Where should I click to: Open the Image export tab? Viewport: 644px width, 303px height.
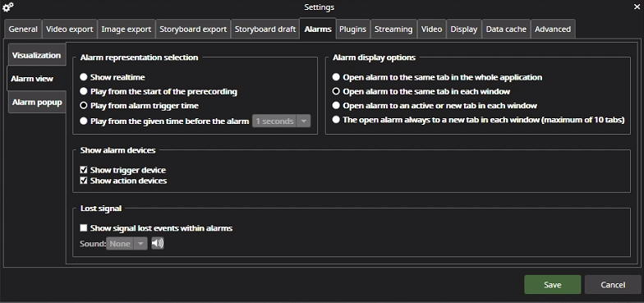[126, 30]
